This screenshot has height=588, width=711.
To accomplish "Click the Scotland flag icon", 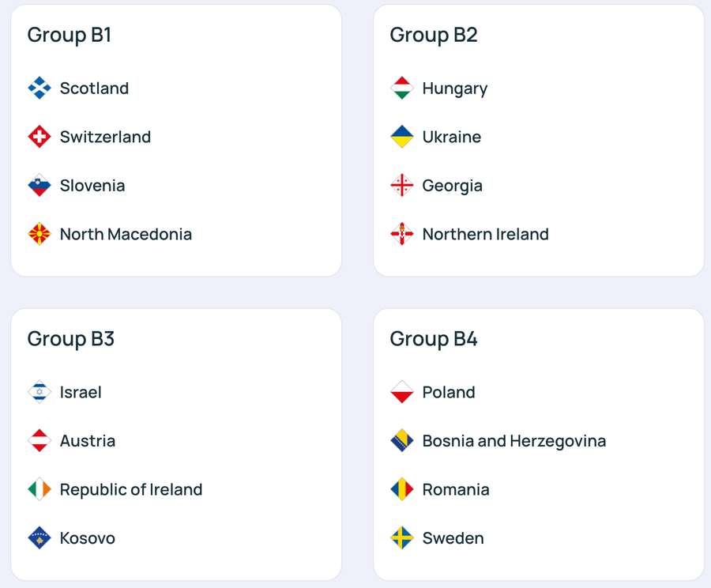I will pyautogui.click(x=39, y=88).
